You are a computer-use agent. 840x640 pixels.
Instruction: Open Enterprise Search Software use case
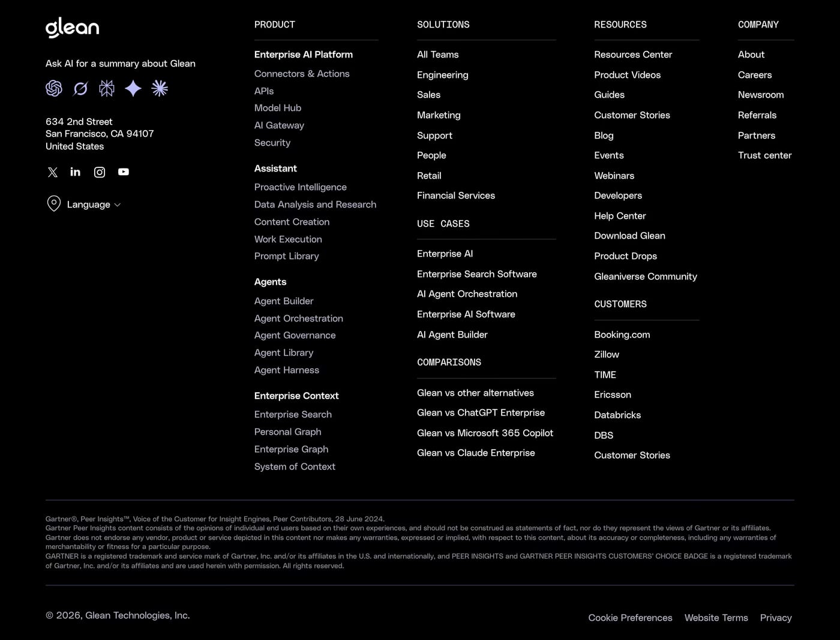point(477,274)
